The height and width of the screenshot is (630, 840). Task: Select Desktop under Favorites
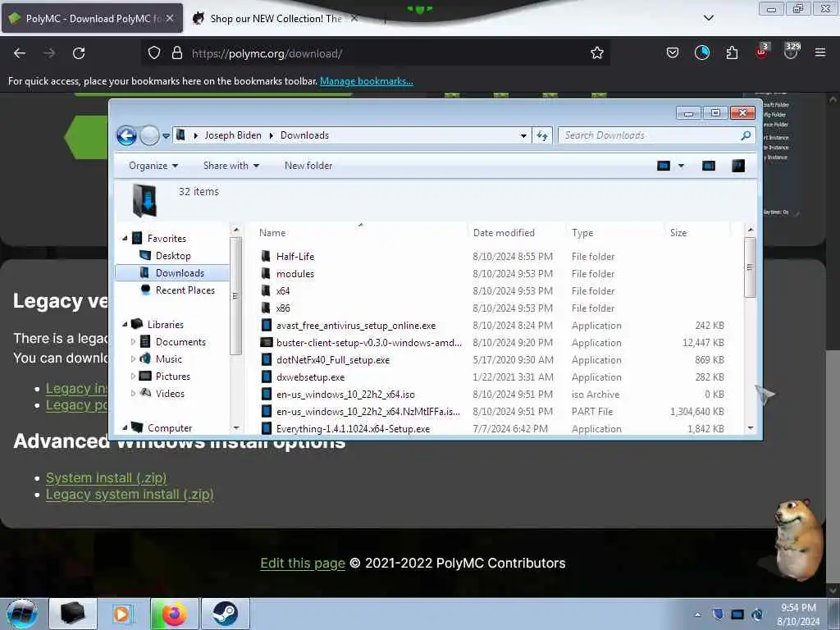[173, 256]
